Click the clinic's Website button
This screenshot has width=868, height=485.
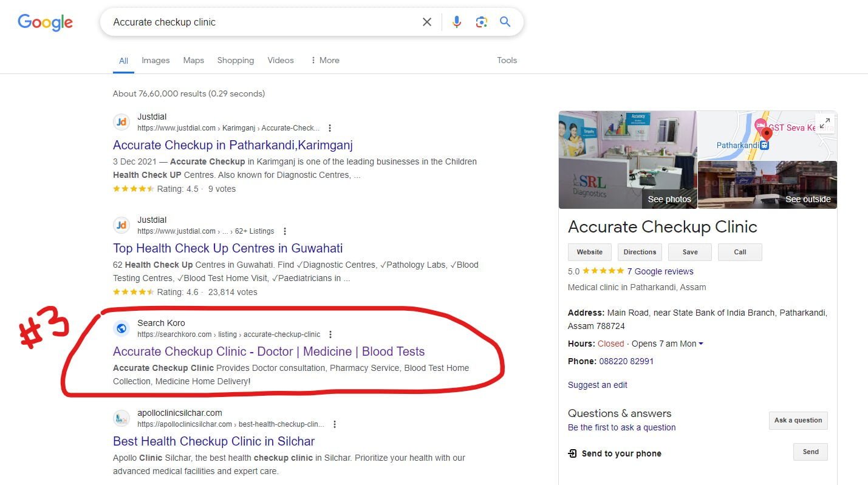590,252
